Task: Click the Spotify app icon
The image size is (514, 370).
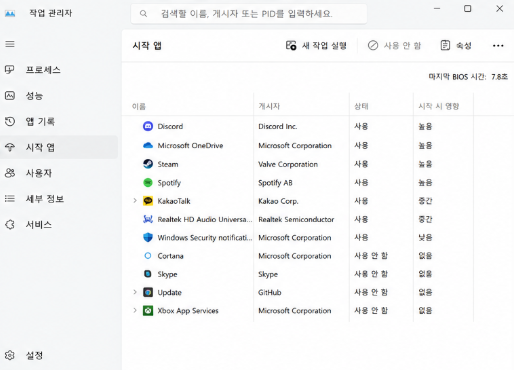Action: (x=148, y=182)
